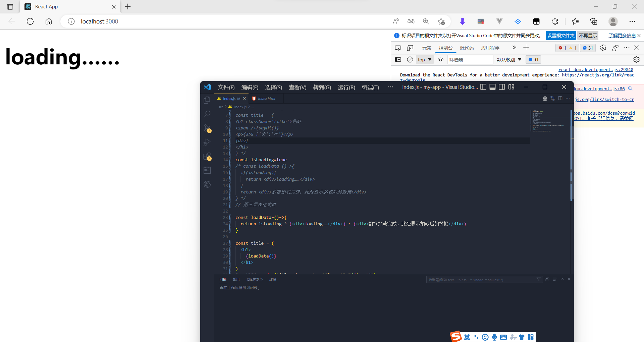Expand the hidden DevTools tabs chevron
Screen dimensions: 644x342
pos(514,48)
